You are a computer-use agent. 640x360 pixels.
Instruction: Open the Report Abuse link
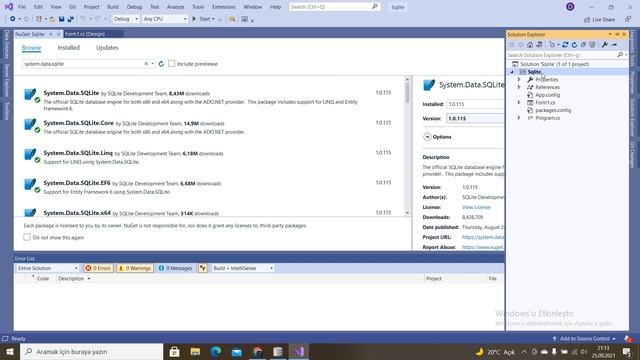[483, 247]
